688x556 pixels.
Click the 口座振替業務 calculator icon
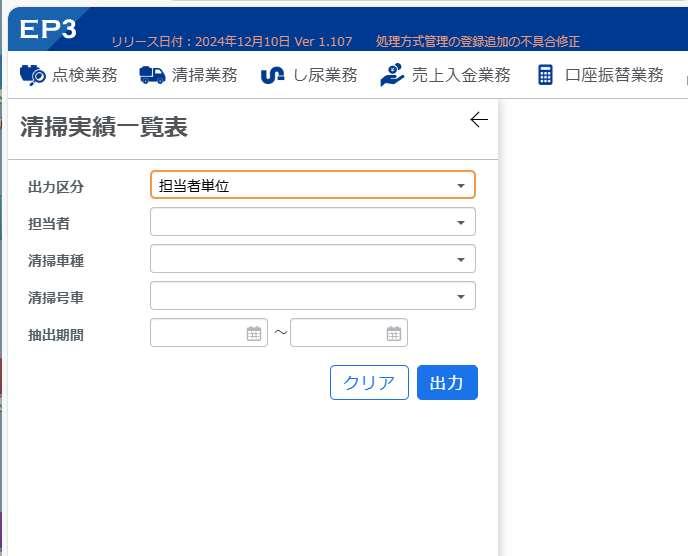545,75
